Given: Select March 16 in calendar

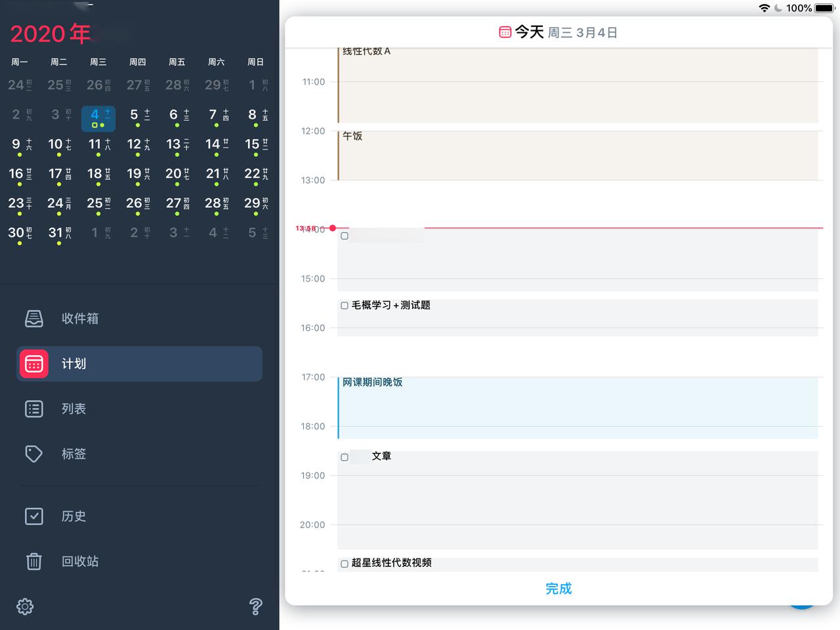Looking at the screenshot, I should click(x=20, y=176).
